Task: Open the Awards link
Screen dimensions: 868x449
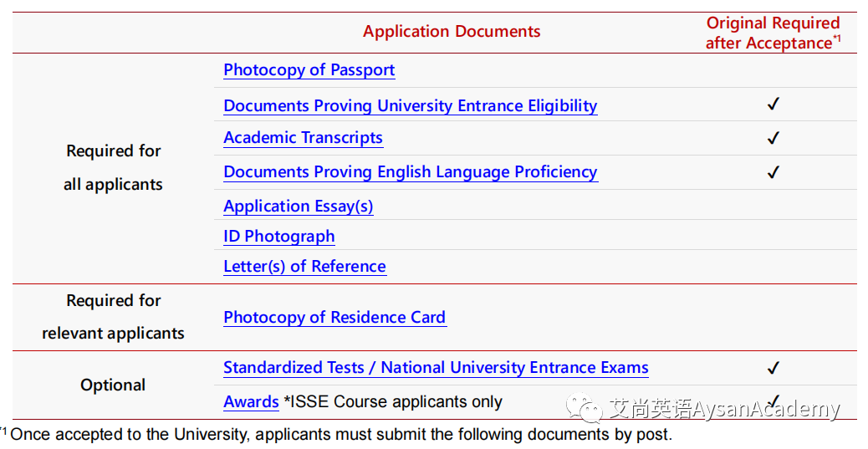Action: click(x=251, y=402)
